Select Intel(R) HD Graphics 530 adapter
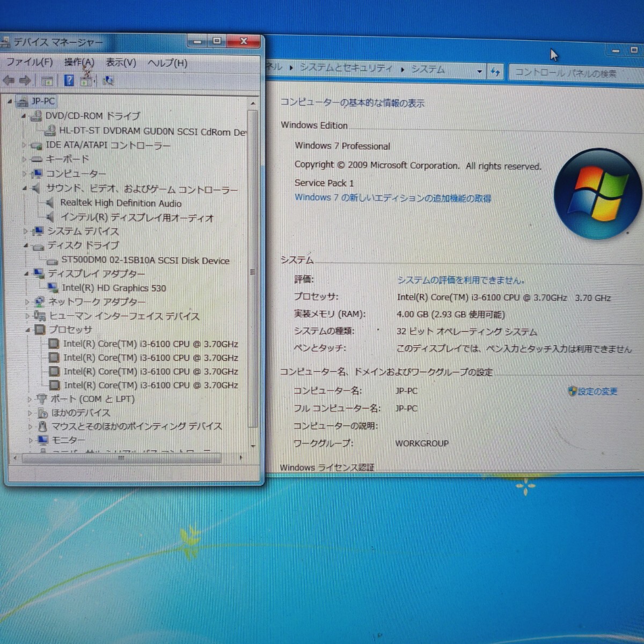644x644 pixels. (114, 288)
